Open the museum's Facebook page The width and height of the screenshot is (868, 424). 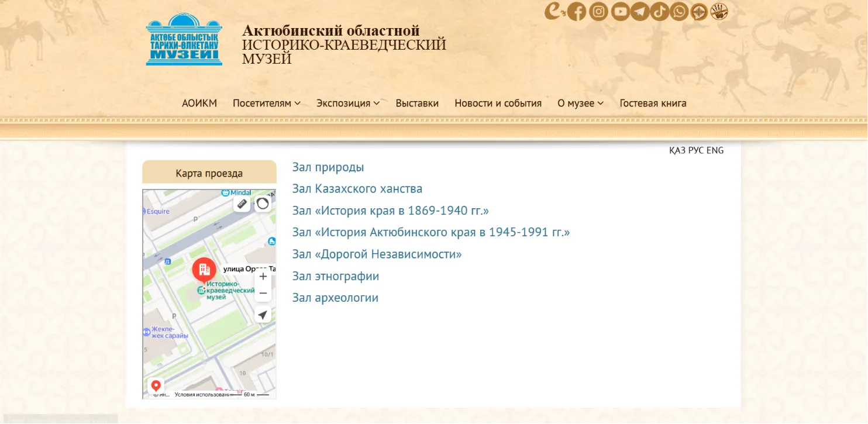click(577, 12)
